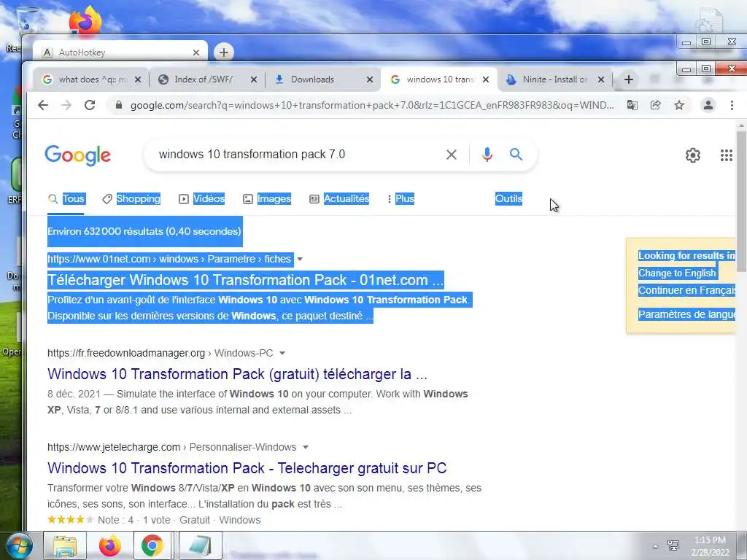Click the address bar URL
Image resolution: width=747 pixels, height=560 pixels.
372,105
